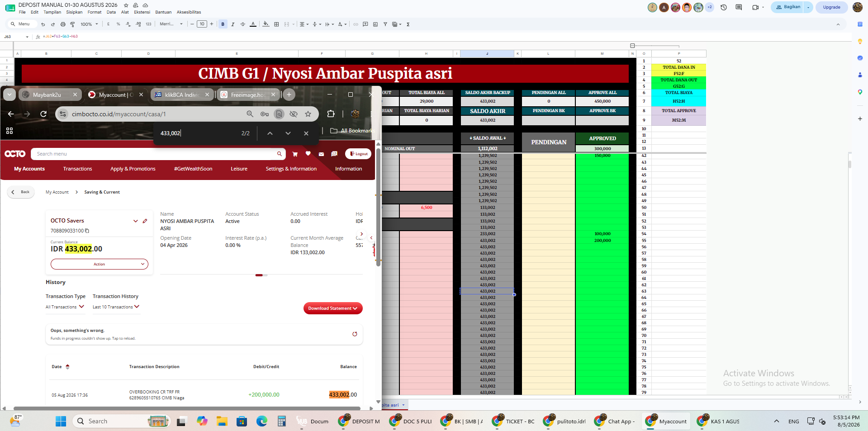Image resolution: width=868 pixels, height=431 pixels.
Task: Go to previous find-in-page match
Action: (270, 133)
